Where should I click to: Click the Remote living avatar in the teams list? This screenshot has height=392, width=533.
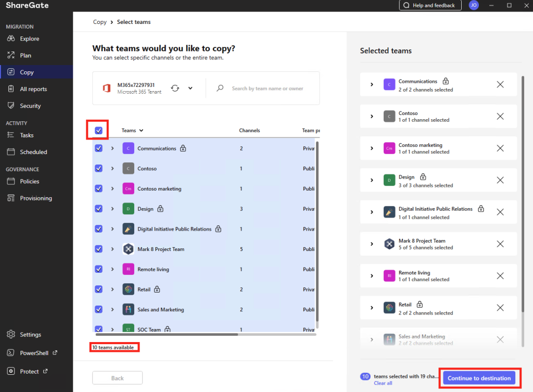click(x=128, y=269)
